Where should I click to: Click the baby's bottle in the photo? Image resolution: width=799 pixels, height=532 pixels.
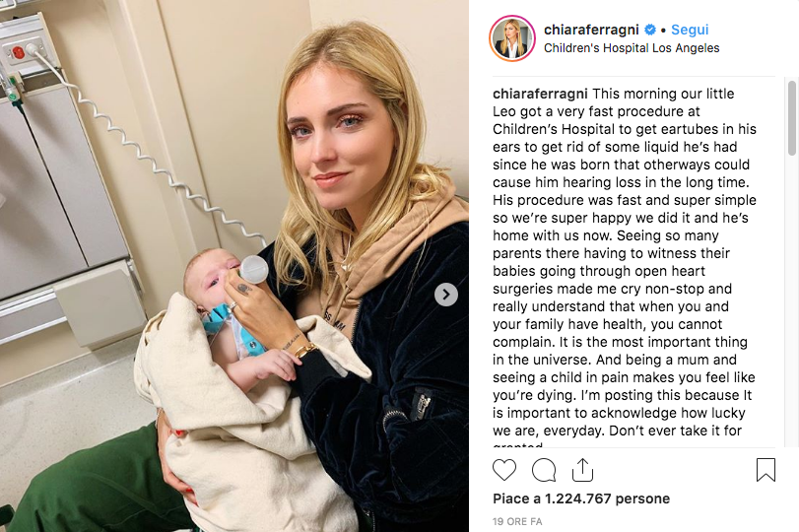253,269
